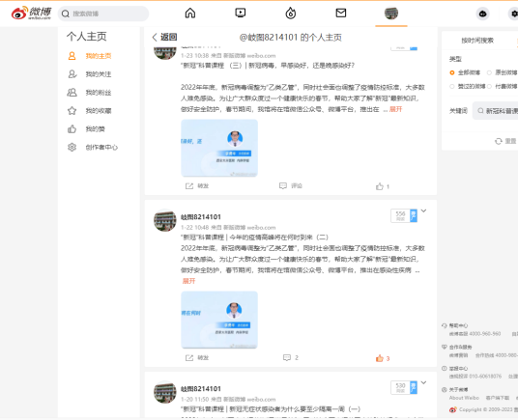Click the 返回 back button
Screen dimensions: 518x420
click(x=164, y=37)
